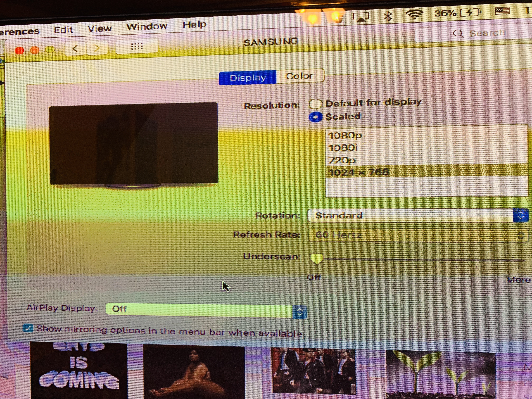
Task: Select the Scaled resolution radio button
Action: point(315,117)
